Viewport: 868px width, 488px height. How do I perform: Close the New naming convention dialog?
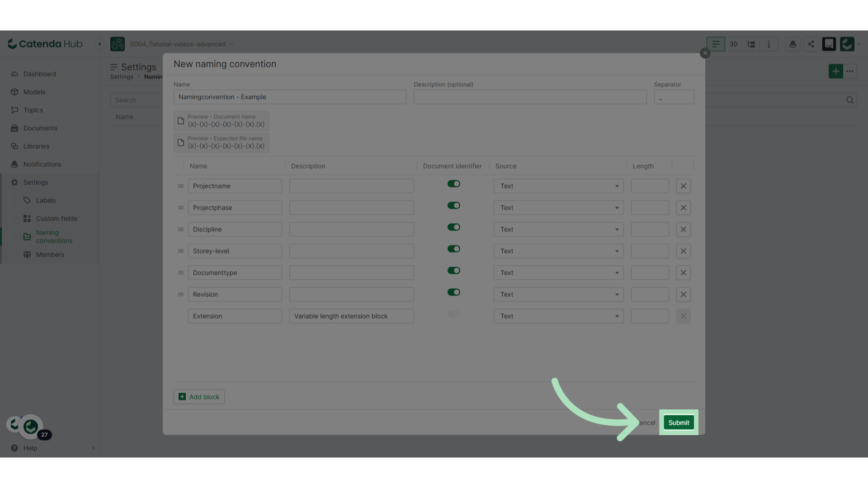(x=705, y=53)
